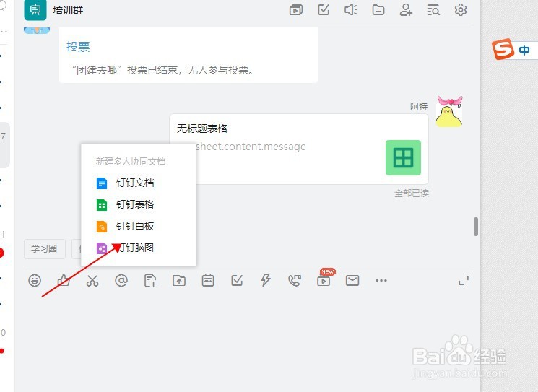Open the live video icon marked NEW
The width and height of the screenshot is (538, 392).
tap(324, 281)
